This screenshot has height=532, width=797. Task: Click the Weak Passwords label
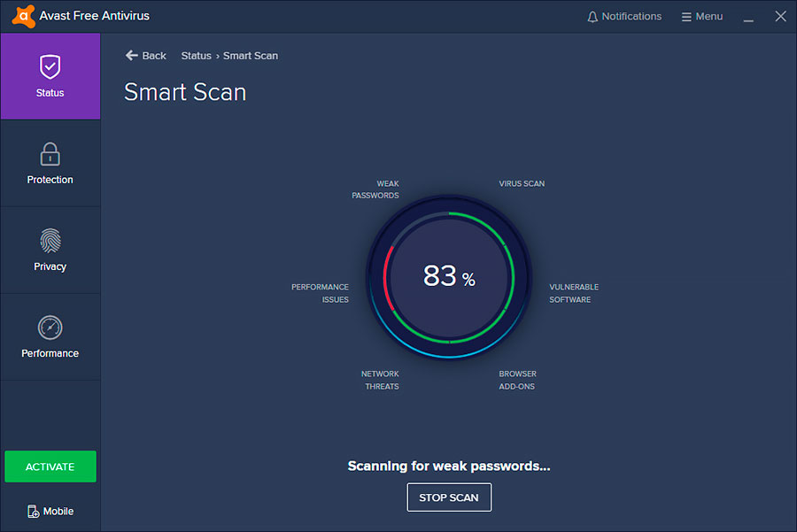coord(375,189)
